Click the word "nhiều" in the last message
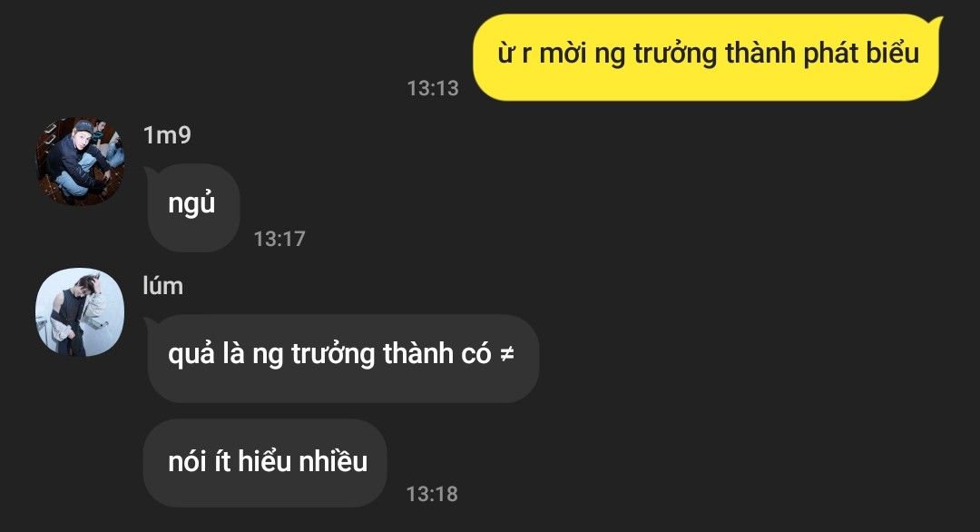 coord(333,461)
